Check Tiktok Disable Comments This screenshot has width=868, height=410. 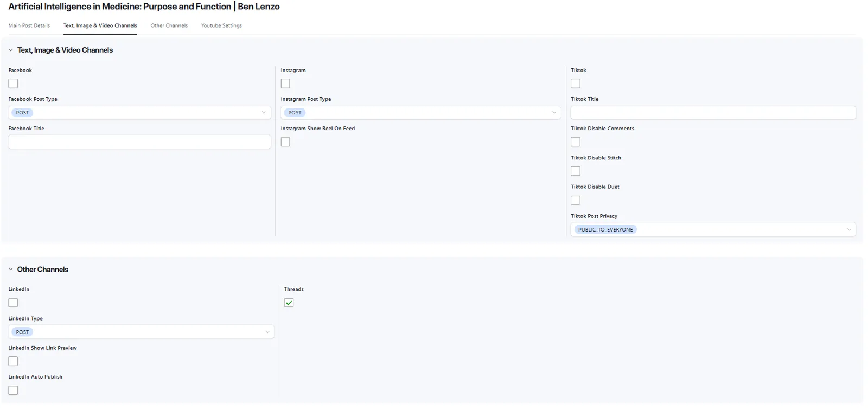(x=576, y=142)
